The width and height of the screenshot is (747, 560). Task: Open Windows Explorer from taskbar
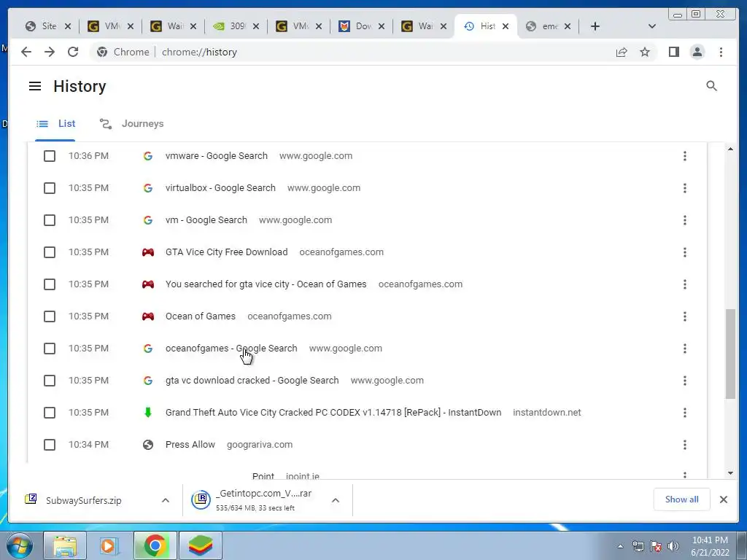pyautogui.click(x=65, y=545)
